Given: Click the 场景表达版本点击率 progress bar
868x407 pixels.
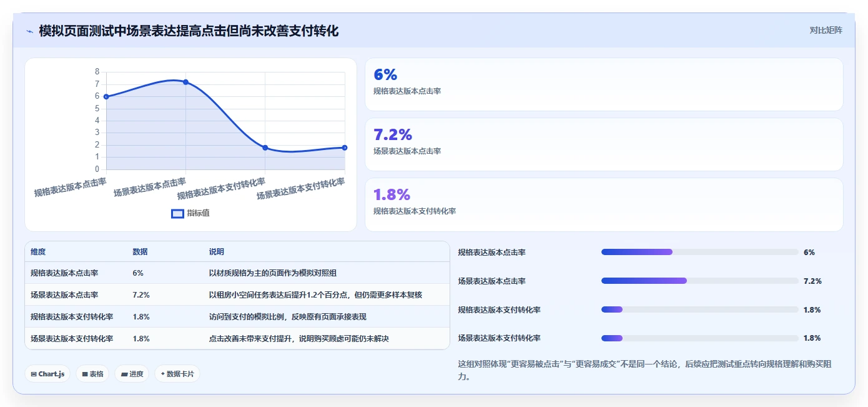Looking at the screenshot, I should coord(699,281).
